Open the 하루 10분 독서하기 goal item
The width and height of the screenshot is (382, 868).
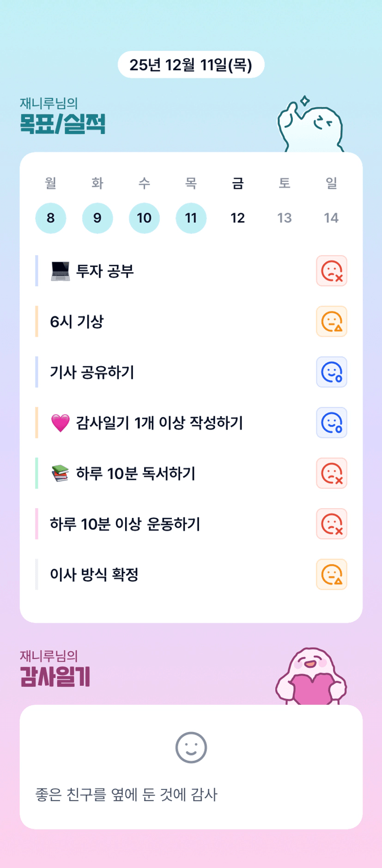click(x=135, y=474)
